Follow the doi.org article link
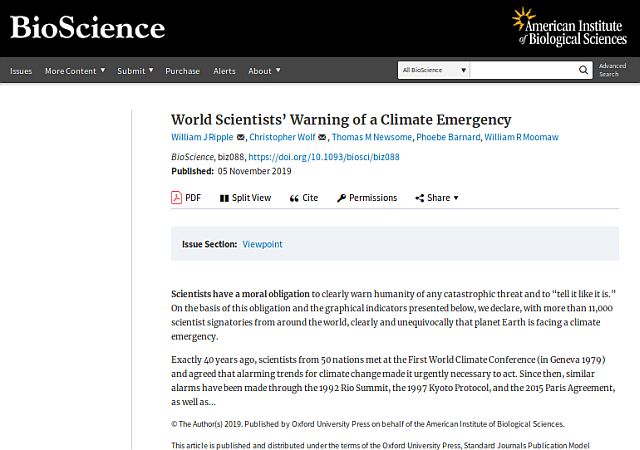 pyautogui.click(x=324, y=157)
